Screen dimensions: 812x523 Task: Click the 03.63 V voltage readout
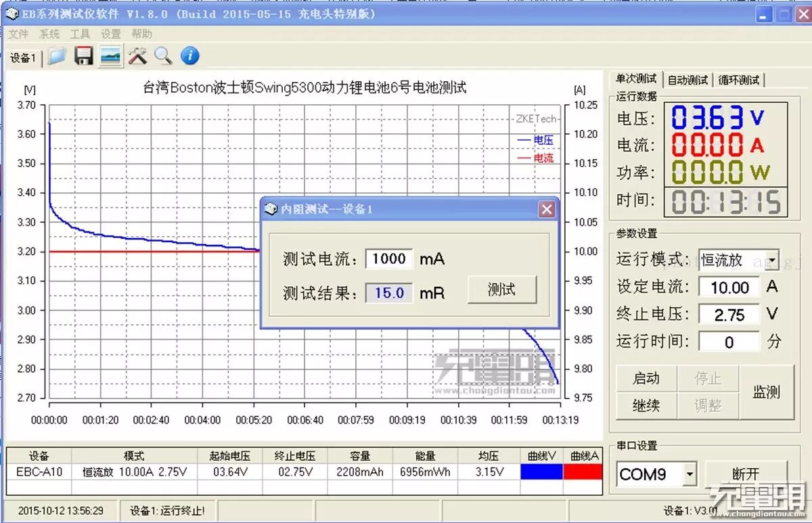tap(718, 118)
